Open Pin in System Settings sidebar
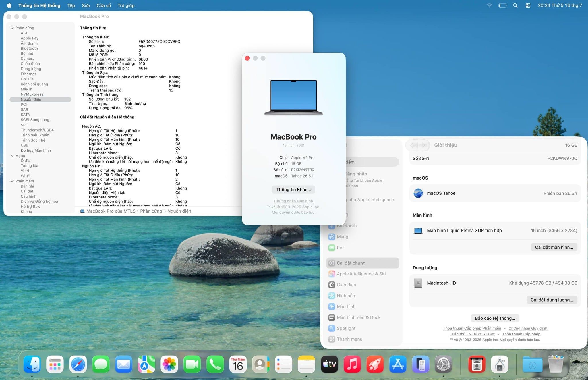Screen dimensions: 588x380 coord(363,248)
